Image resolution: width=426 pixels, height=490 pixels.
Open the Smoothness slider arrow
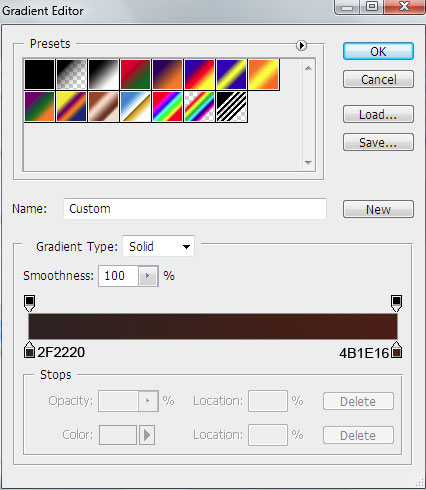click(x=148, y=276)
